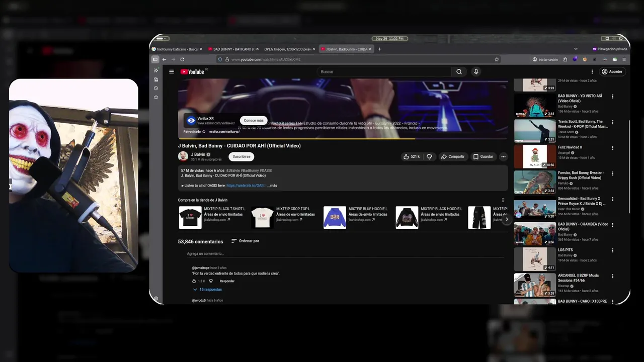
Task: Open the Firefox sidebar toggle icon
Action: (x=155, y=59)
